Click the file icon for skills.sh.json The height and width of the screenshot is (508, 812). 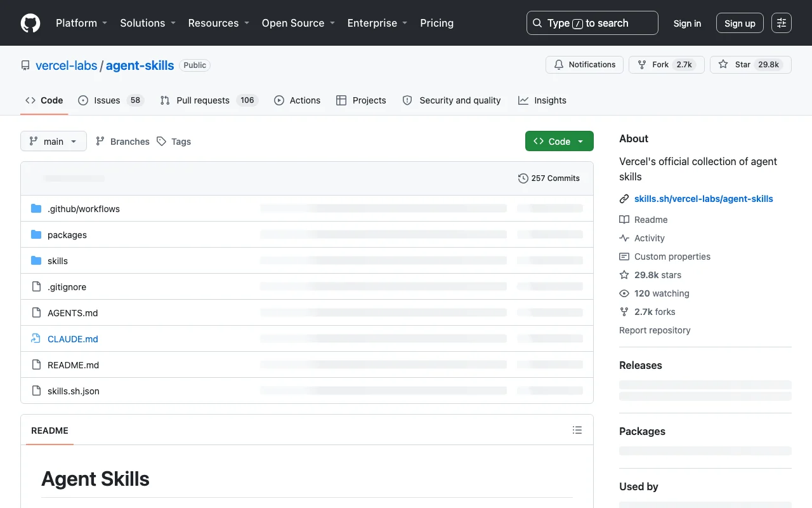[36, 391]
